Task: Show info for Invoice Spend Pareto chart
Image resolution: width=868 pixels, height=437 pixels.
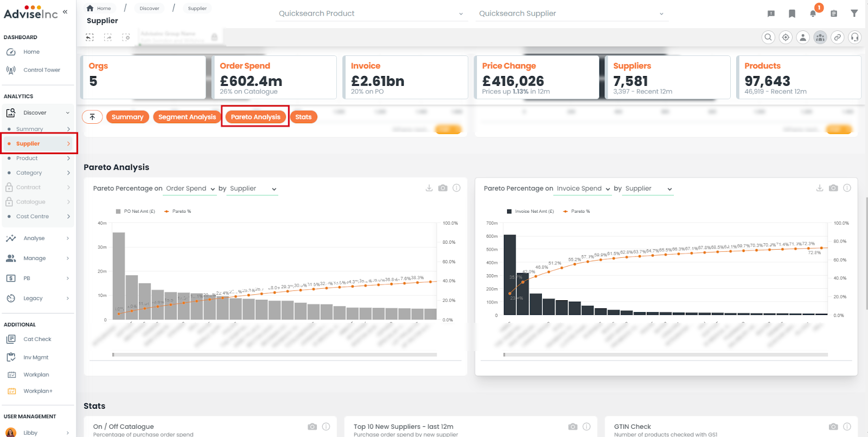Action: (847, 188)
